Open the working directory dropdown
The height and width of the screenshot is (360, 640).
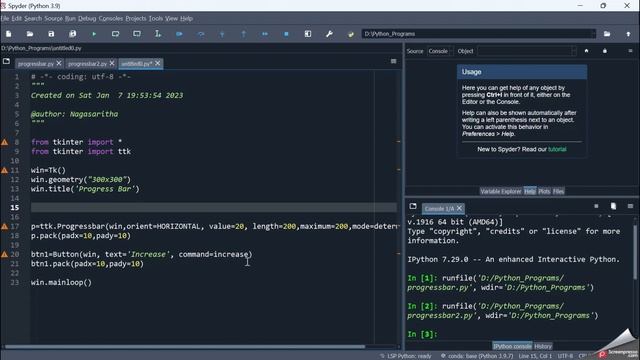pyautogui.click(x=593, y=34)
